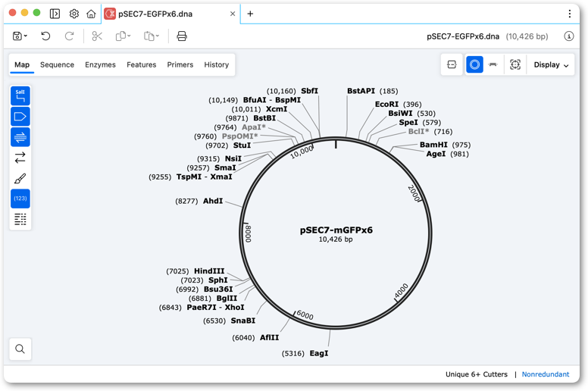Click the save icon
Image resolution: width=588 pixels, height=391 pixels.
[x=17, y=36]
